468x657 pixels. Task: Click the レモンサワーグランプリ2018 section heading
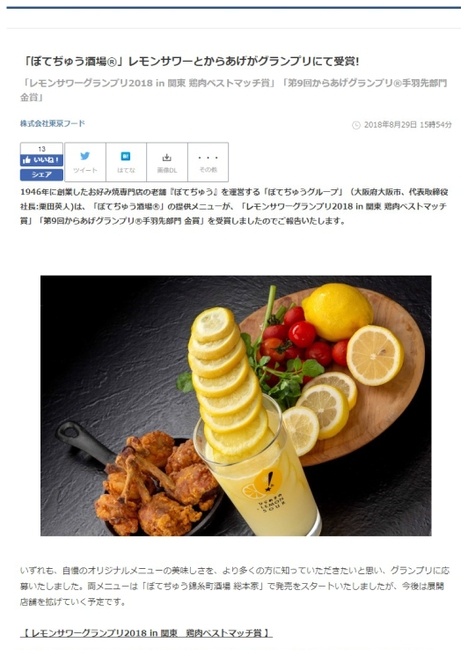click(146, 633)
